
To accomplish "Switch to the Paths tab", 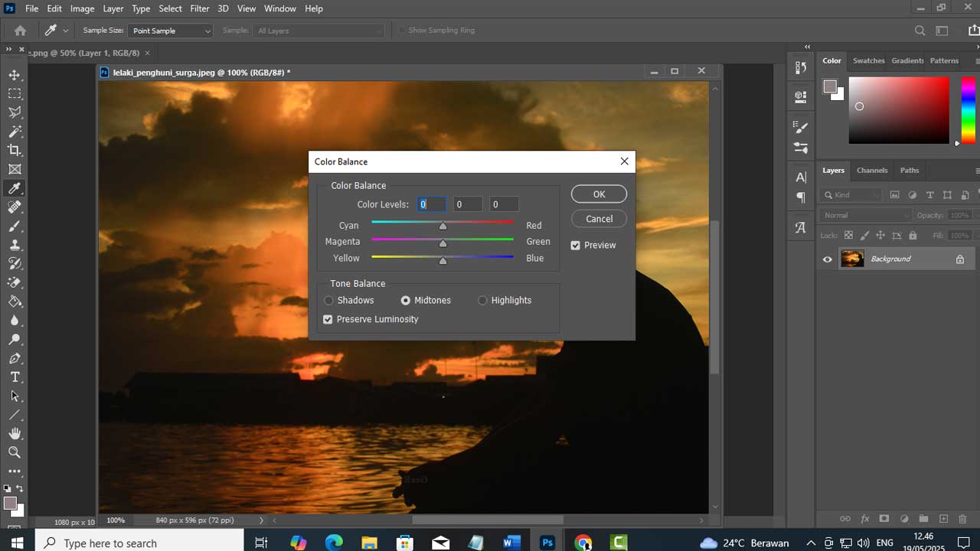I will point(910,170).
